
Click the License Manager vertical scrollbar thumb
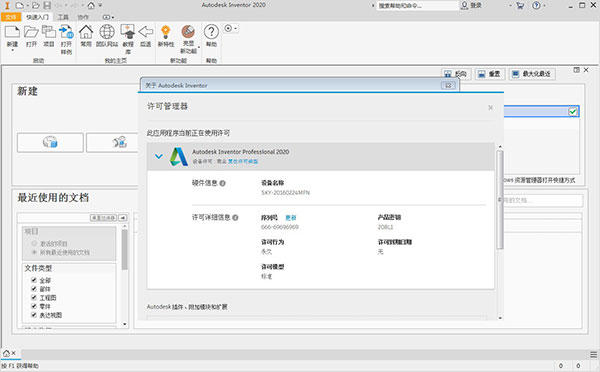click(500, 200)
